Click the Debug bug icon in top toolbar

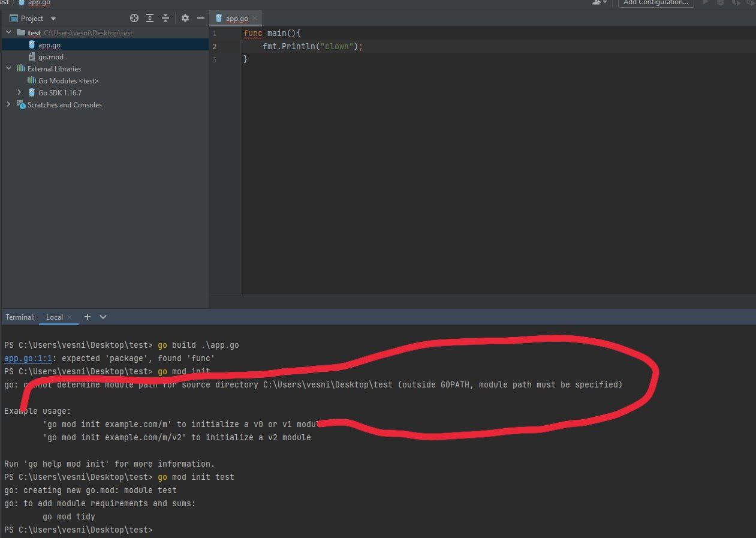pos(721,2)
